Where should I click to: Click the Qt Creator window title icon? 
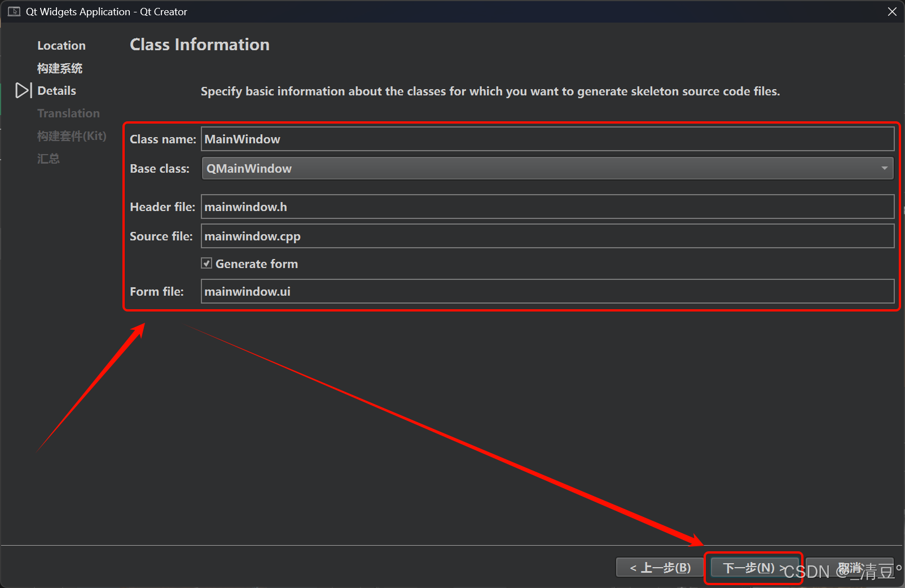(14, 11)
